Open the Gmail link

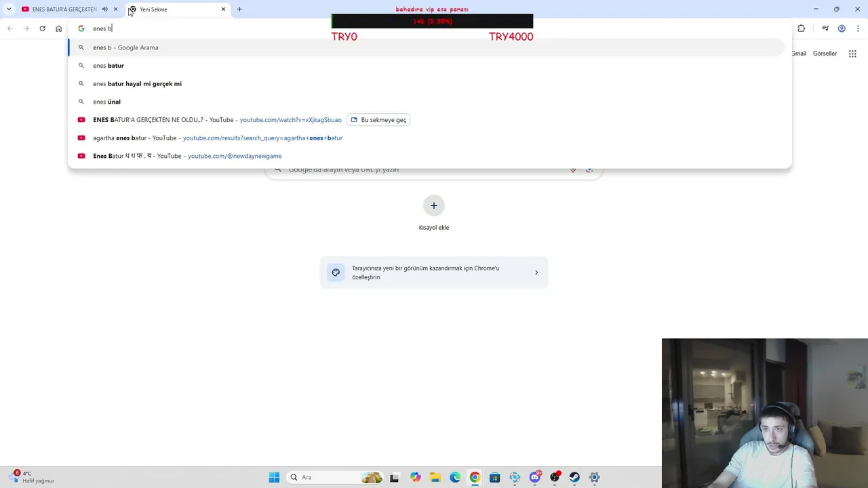(799, 54)
